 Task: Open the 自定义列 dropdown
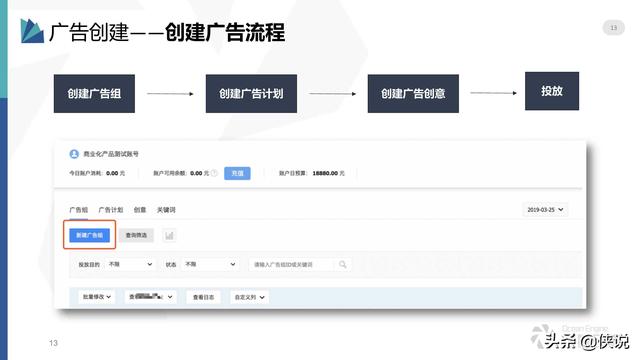(249, 297)
